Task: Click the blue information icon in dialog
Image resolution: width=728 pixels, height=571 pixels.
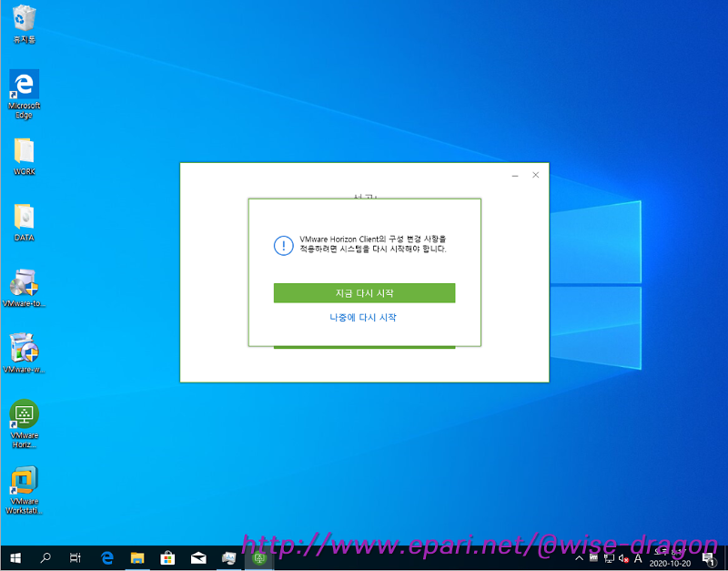Action: tap(283, 246)
